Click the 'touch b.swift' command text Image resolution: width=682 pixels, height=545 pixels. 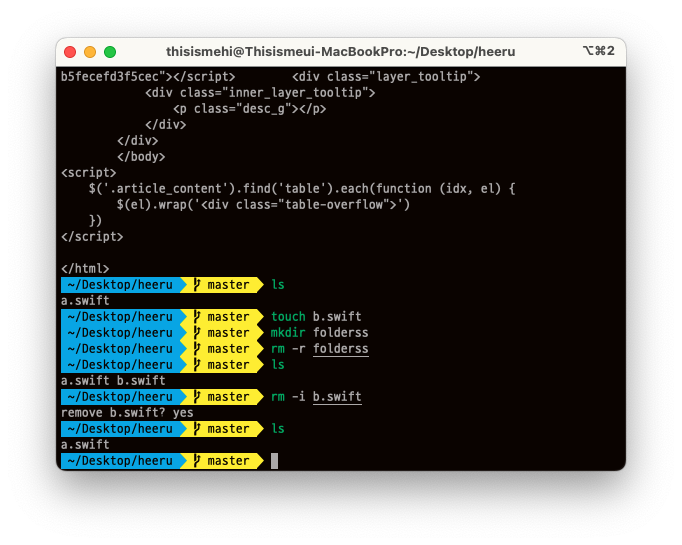(316, 317)
